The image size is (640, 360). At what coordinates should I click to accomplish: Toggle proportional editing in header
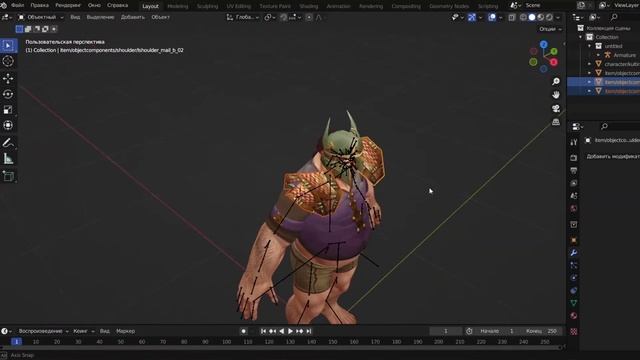(309, 17)
